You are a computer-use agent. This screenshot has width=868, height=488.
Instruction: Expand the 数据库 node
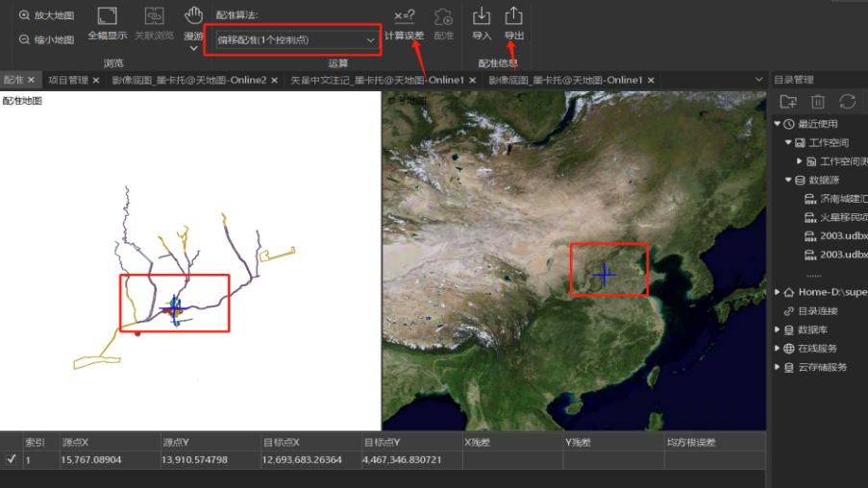(778, 329)
